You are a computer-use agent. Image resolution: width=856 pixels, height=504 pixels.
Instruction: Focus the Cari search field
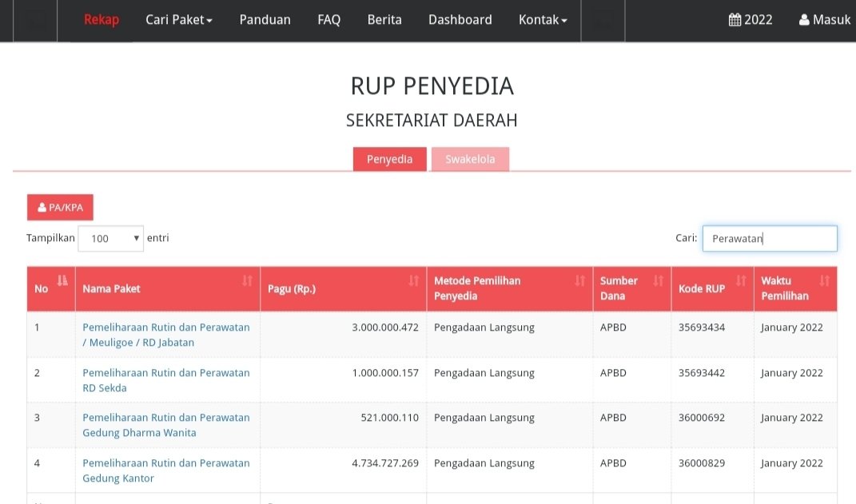point(770,238)
